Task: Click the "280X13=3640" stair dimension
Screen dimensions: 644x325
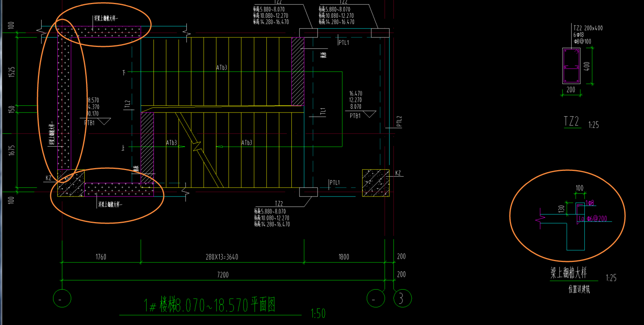Action: click(x=222, y=257)
